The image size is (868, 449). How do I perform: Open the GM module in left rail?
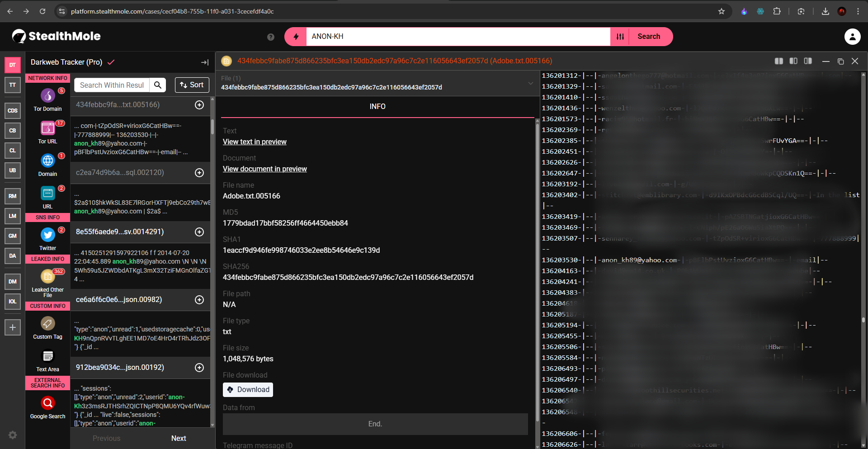(13, 236)
